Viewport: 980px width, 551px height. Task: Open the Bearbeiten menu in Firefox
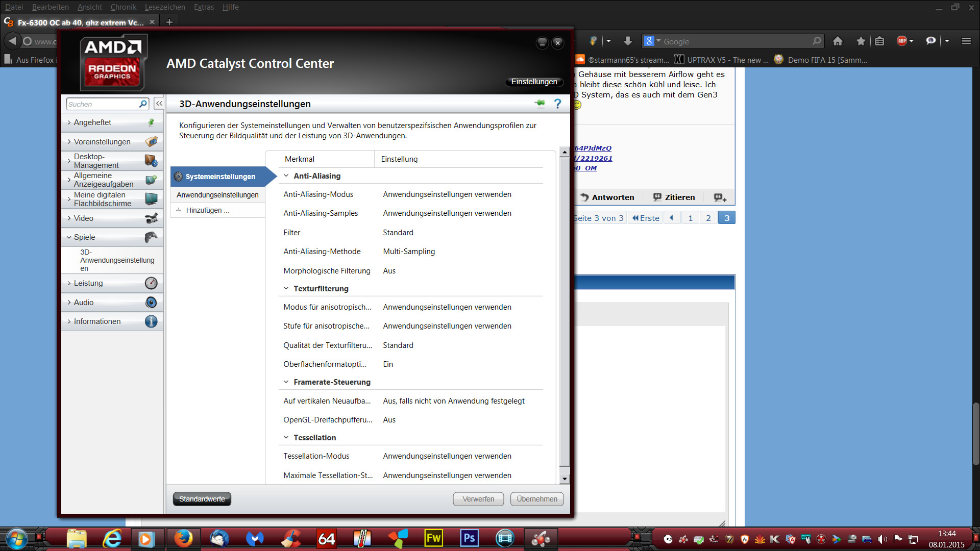51,7
